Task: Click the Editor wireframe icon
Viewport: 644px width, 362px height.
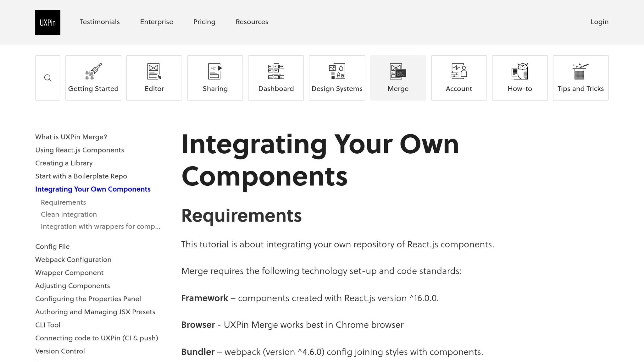Action: coord(154,71)
